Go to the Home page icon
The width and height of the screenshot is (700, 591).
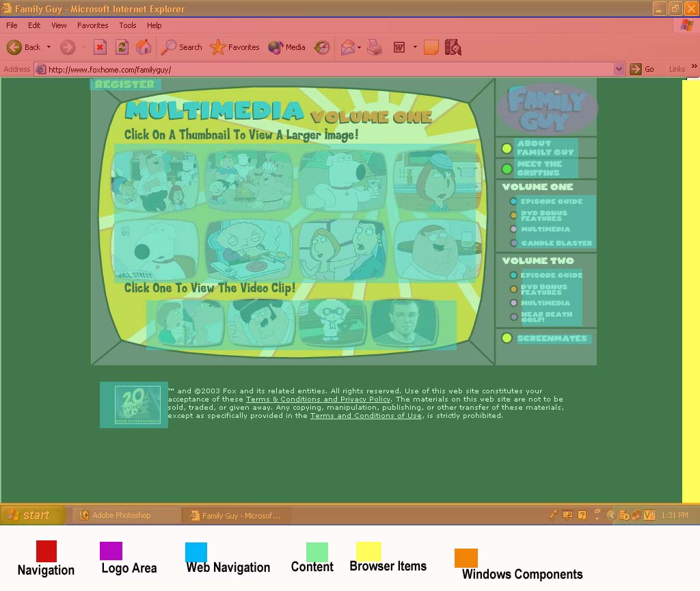(144, 47)
